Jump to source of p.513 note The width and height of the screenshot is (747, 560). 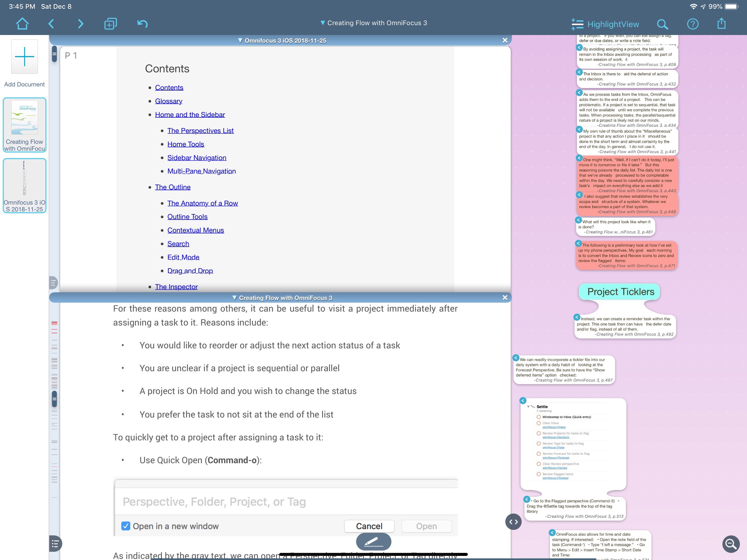(x=526, y=499)
